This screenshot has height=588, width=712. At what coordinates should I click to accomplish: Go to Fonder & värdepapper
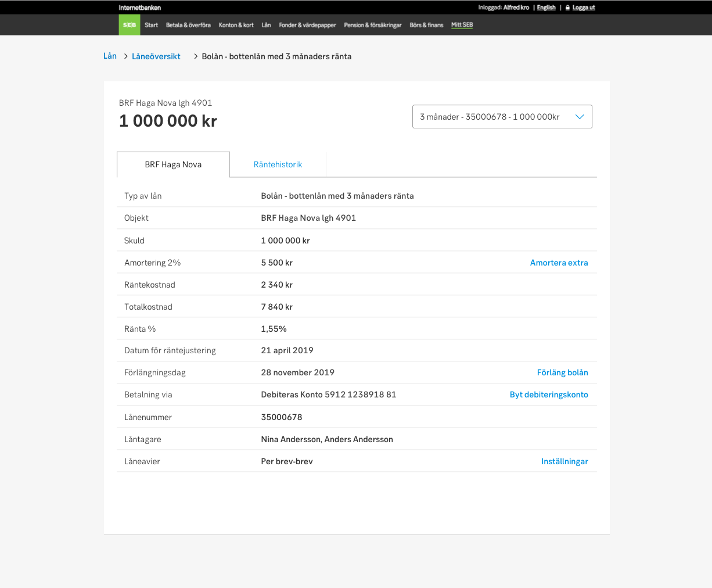click(307, 25)
